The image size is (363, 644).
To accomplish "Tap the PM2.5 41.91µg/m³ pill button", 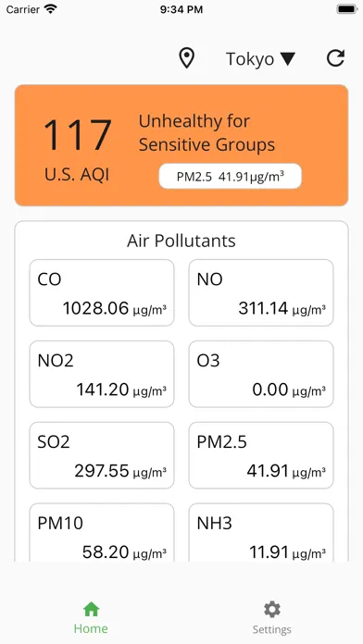I will pyautogui.click(x=231, y=177).
